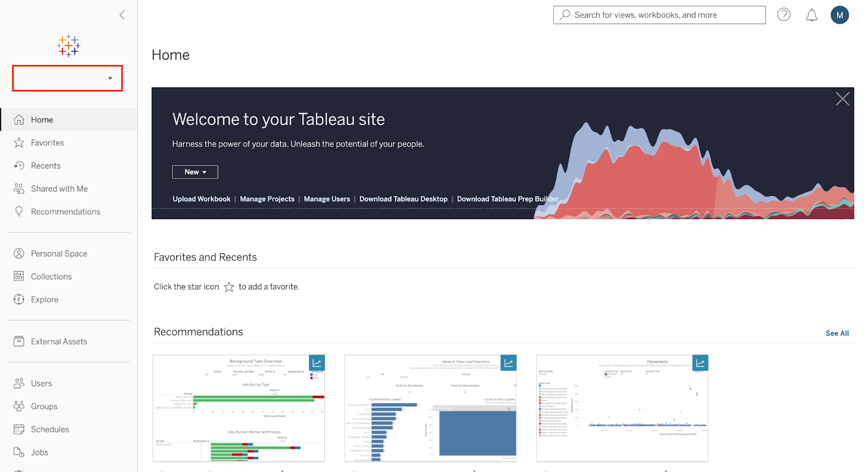Open Flamecharts recommendation thumbnail
Image resolution: width=868 pixels, height=472 pixels.
622,408
